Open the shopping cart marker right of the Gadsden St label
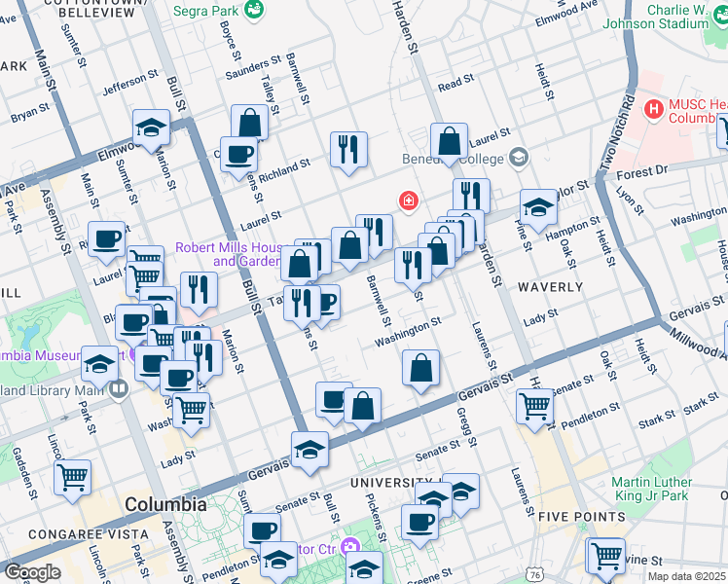This screenshot has height=584, width=728. pyautogui.click(x=72, y=479)
